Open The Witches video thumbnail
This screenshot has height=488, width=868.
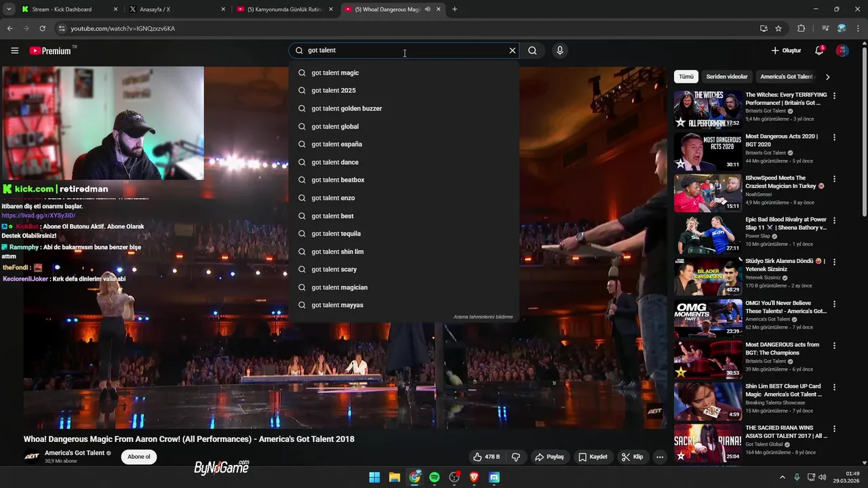point(708,109)
